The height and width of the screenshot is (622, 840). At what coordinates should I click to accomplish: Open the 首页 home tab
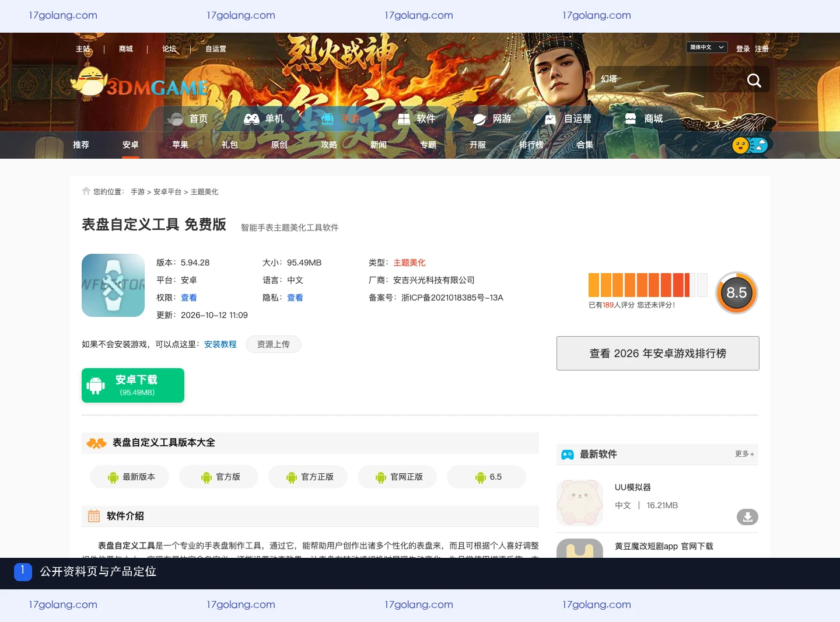188,119
